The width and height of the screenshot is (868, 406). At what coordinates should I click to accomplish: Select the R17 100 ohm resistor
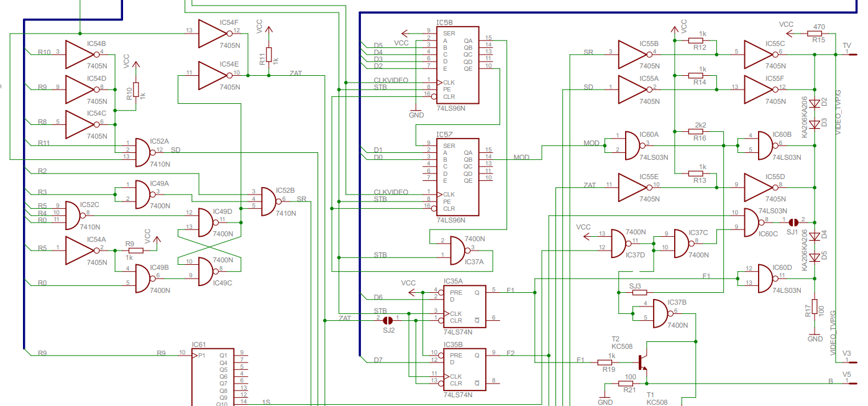pyautogui.click(x=815, y=308)
